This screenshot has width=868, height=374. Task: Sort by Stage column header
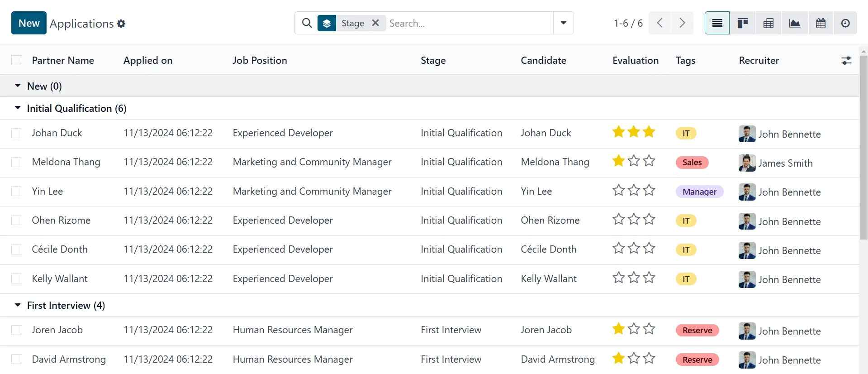tap(433, 61)
